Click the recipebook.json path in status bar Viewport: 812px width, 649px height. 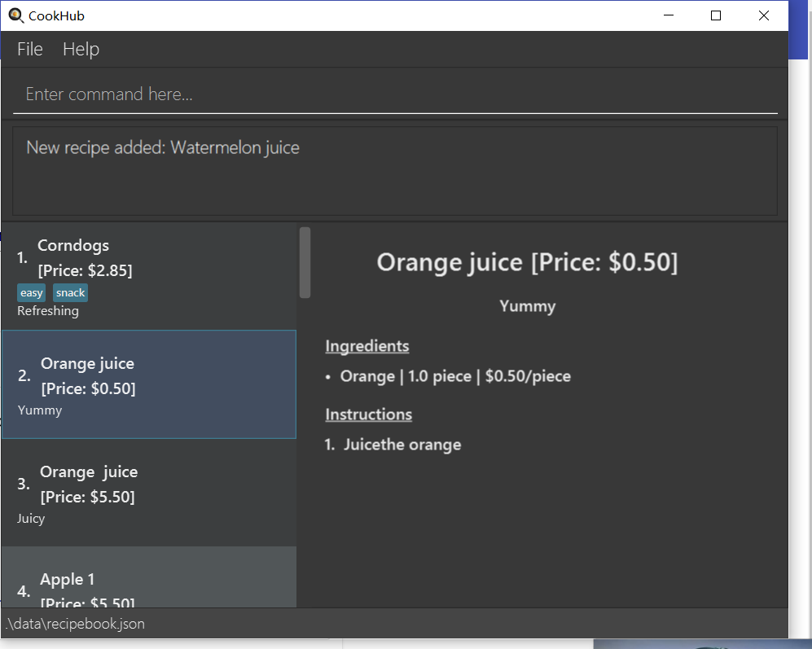pos(76,624)
